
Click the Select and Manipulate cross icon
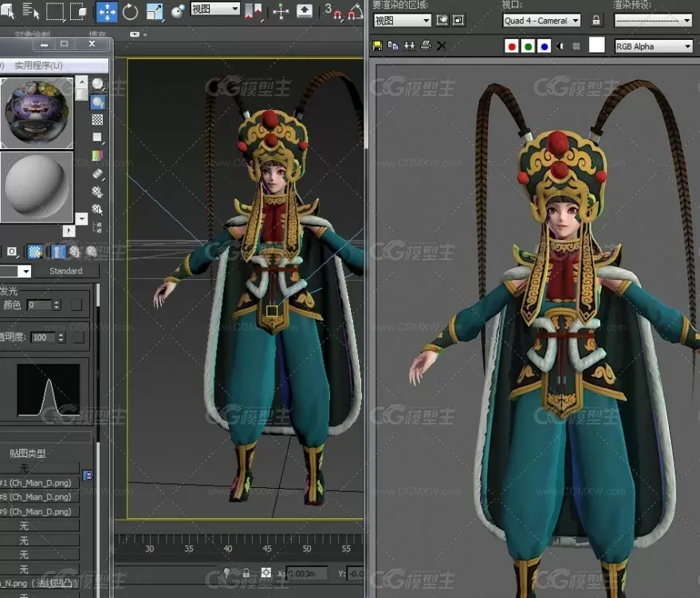coord(281,12)
